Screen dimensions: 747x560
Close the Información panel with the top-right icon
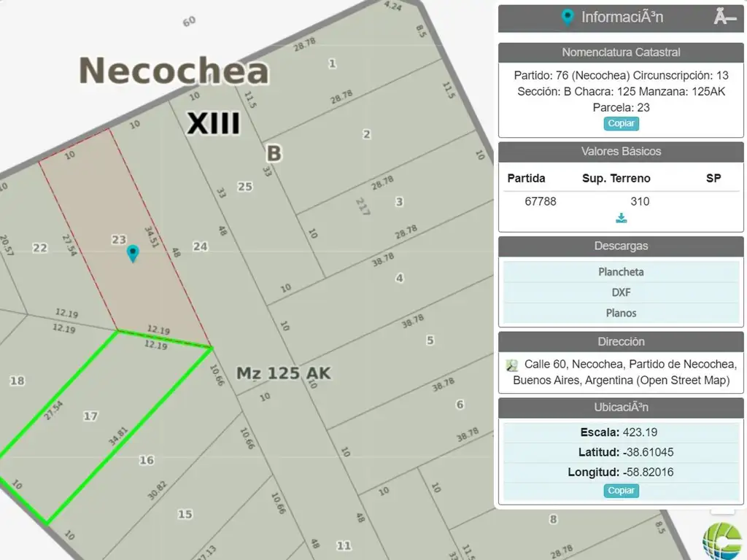tap(724, 17)
